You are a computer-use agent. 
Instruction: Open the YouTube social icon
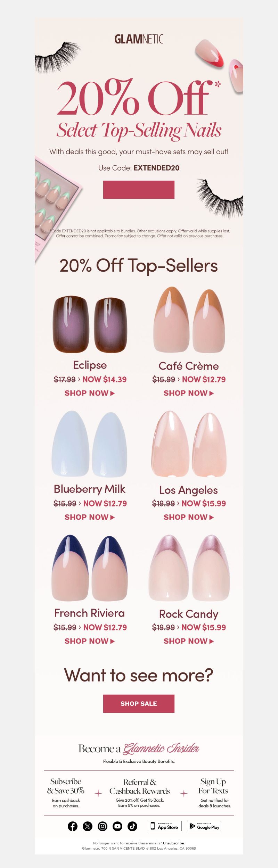[117, 826]
